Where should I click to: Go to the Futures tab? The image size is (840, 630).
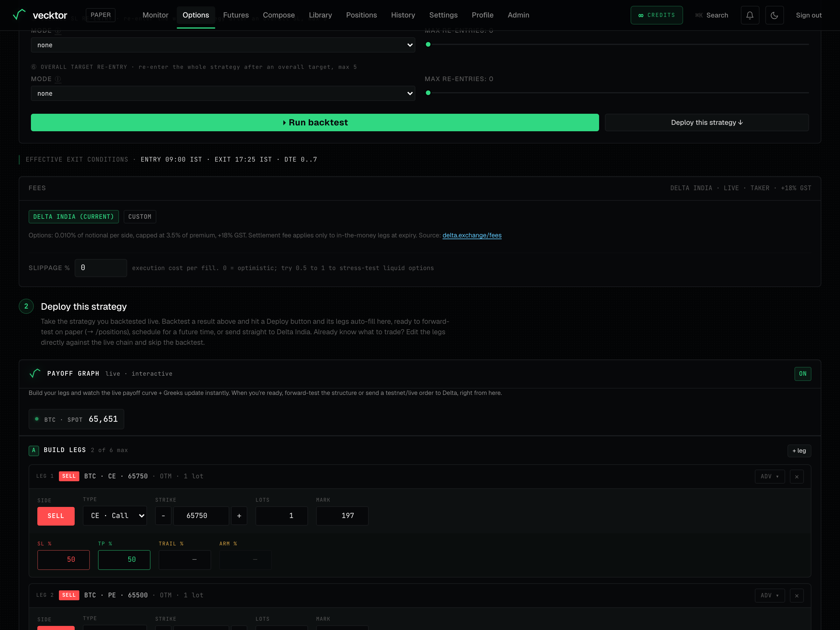pos(236,15)
